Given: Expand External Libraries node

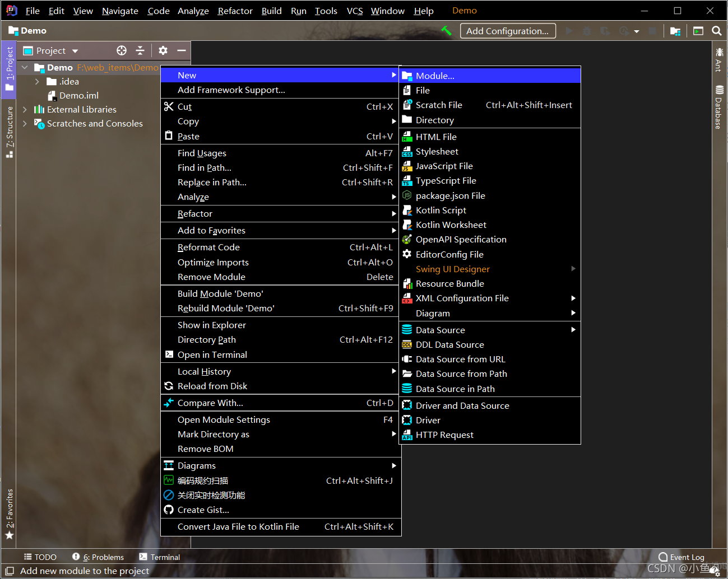Looking at the screenshot, I should (25, 109).
